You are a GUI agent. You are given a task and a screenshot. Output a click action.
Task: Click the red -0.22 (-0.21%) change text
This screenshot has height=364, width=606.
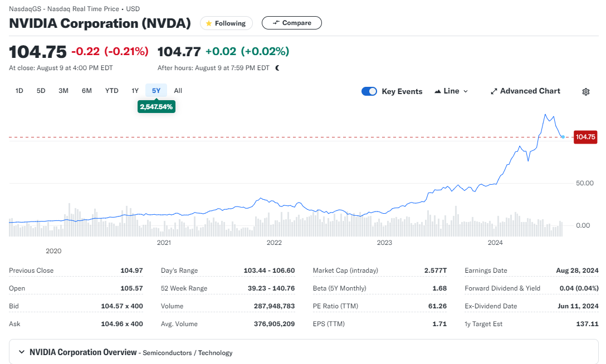coord(110,51)
